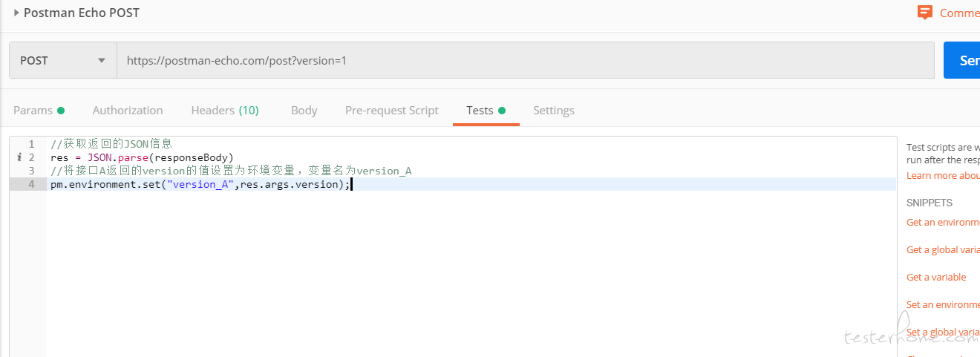The height and width of the screenshot is (357, 980).
Task: Click the pm.environment.set code line
Action: [x=200, y=184]
